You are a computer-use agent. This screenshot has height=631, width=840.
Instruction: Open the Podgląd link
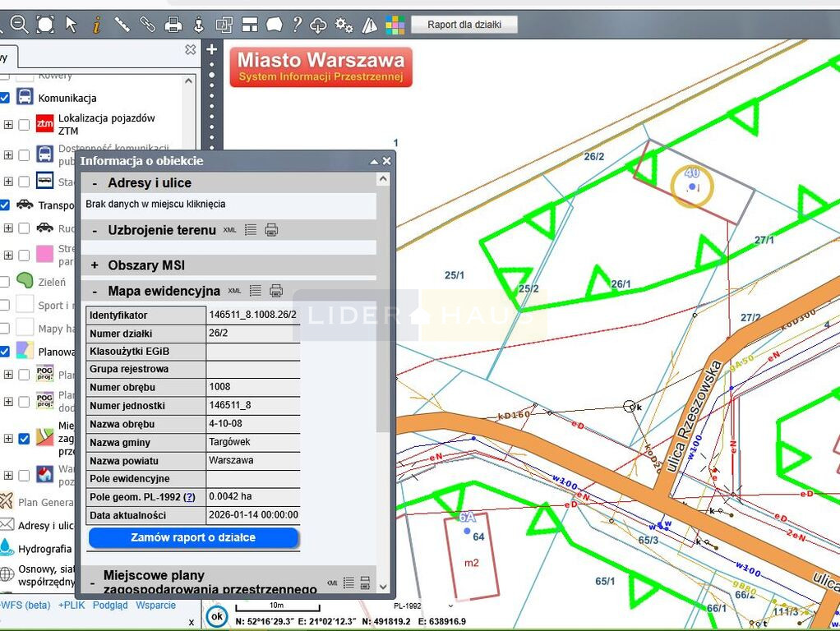pos(110,605)
